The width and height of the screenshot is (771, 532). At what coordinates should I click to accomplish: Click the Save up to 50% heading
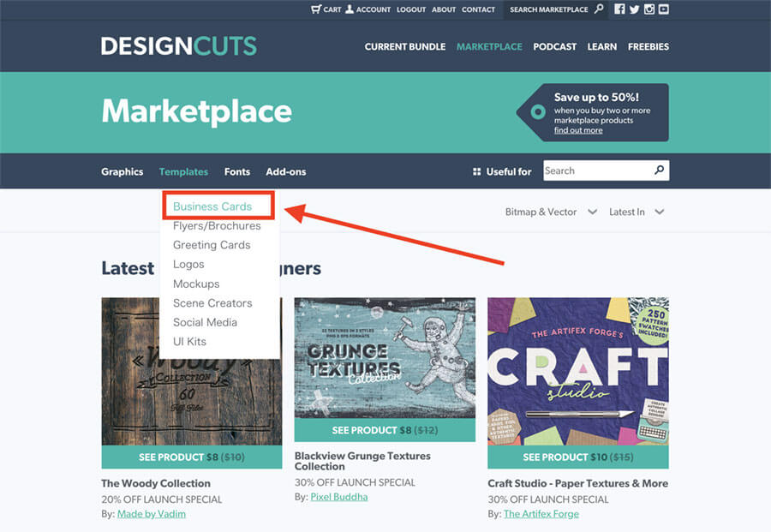(596, 98)
